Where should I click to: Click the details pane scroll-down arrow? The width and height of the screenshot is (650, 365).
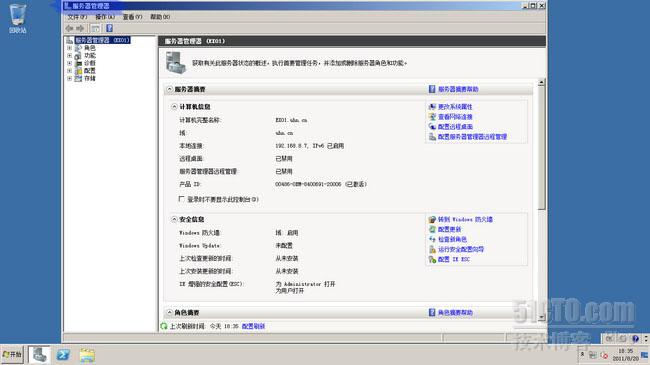point(541,318)
